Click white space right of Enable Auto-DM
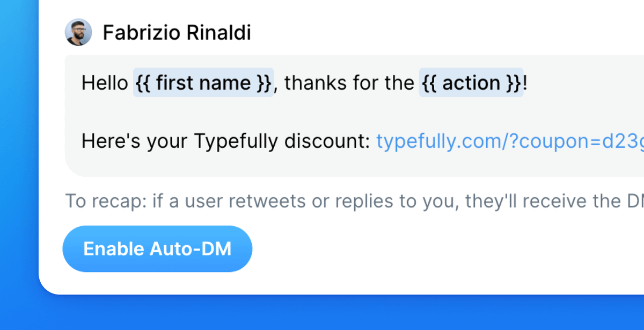This screenshot has width=644, height=330. click(x=429, y=249)
